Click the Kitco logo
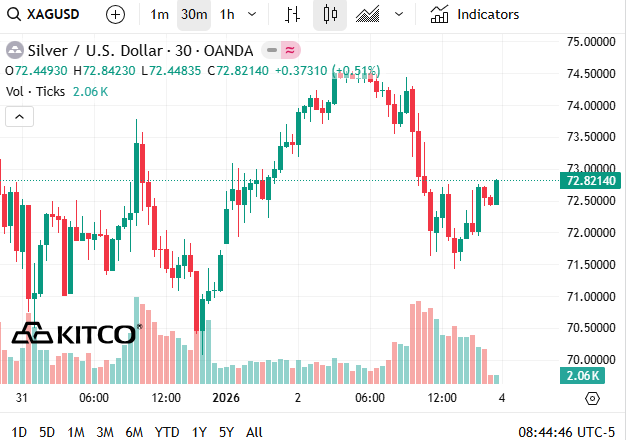The width and height of the screenshot is (626, 440). click(76, 334)
